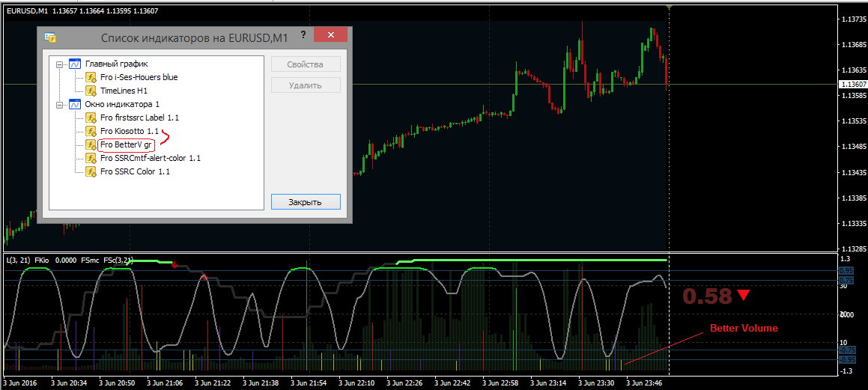This screenshot has width=868, height=390.
Task: Select the Fro SSRCmtf-alert-color 1.1 entry
Action: (151, 158)
